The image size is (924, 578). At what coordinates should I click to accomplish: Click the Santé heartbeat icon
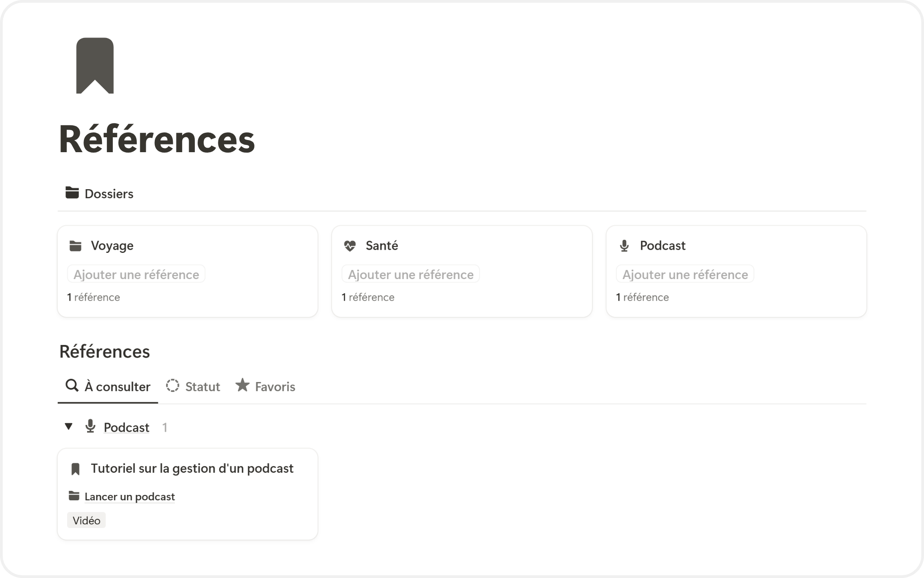[x=350, y=246]
